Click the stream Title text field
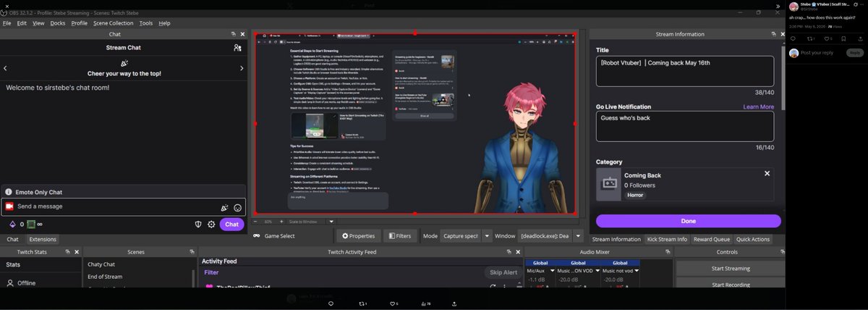868x310 pixels. tap(684, 71)
